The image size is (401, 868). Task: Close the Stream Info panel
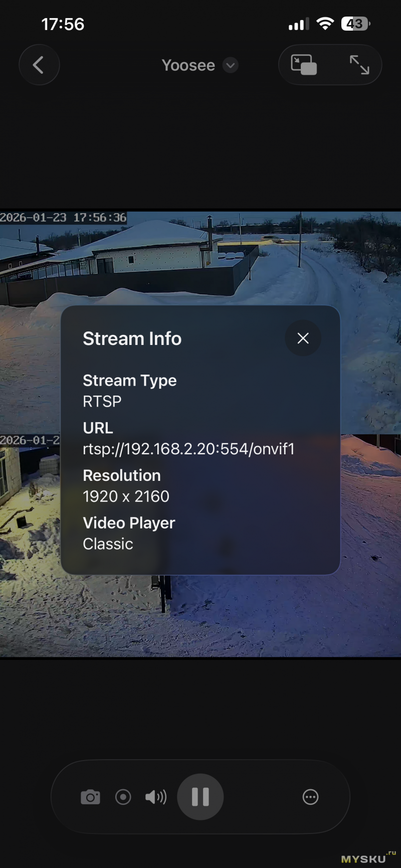click(x=303, y=338)
